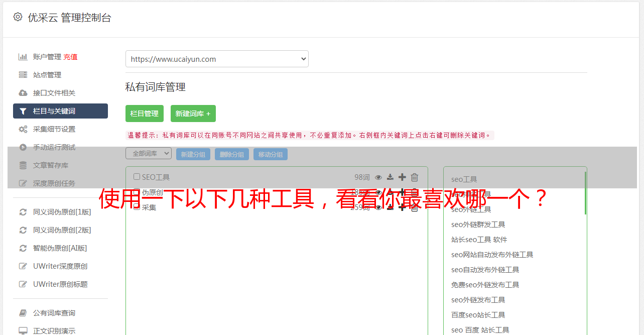The width and height of the screenshot is (644, 335).
Task: Check the SEO工具 library checkbox
Action: click(x=137, y=177)
